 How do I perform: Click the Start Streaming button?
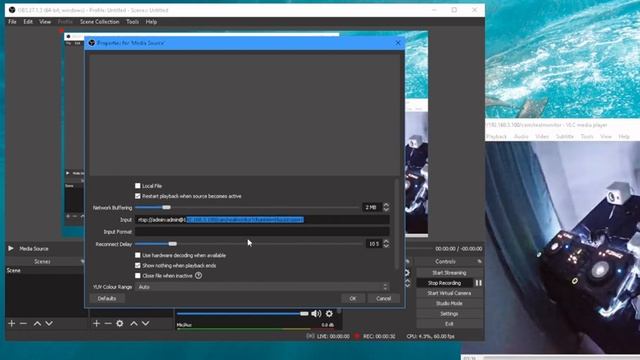pyautogui.click(x=449, y=273)
